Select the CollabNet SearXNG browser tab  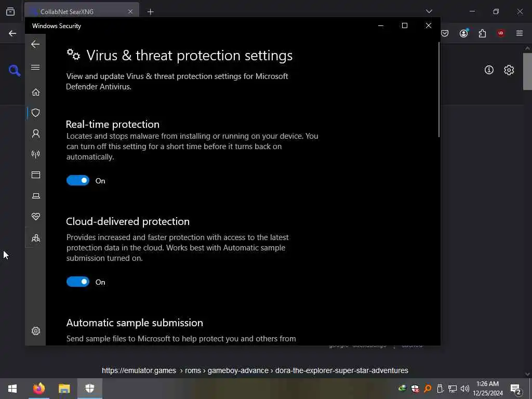click(82, 11)
